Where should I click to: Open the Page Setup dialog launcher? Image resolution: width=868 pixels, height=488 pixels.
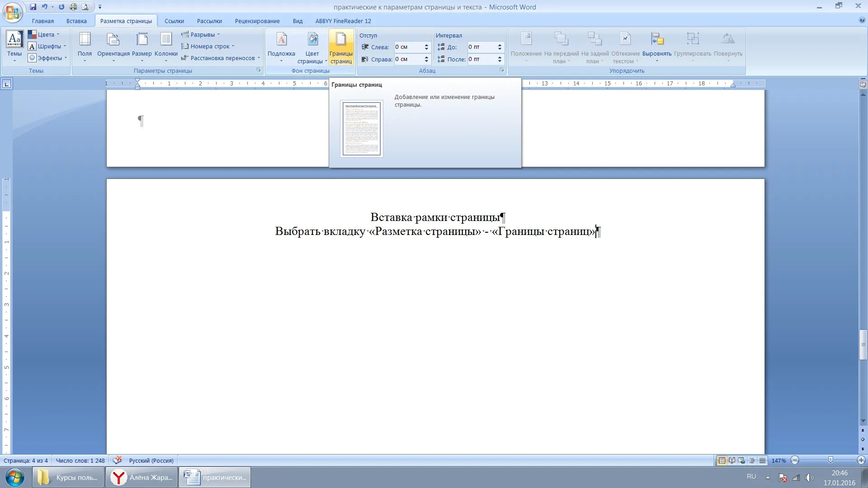click(259, 70)
